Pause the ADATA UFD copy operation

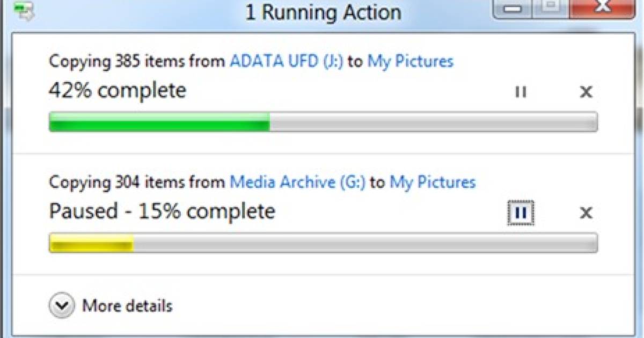tap(520, 92)
